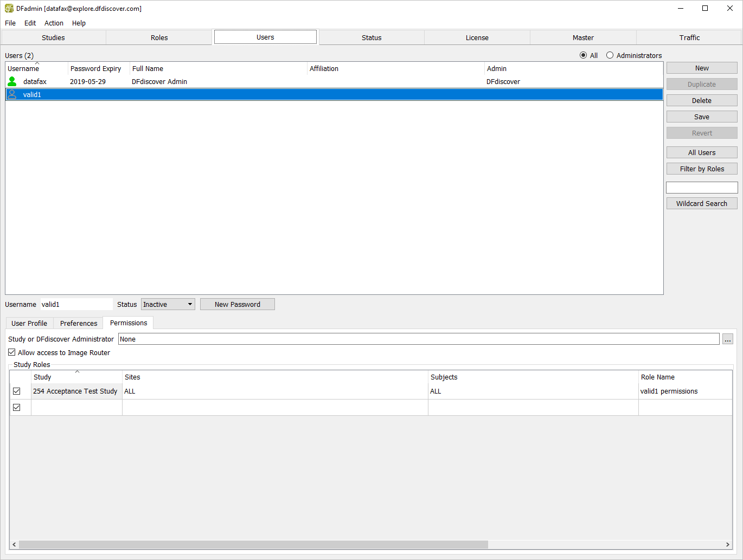This screenshot has width=743, height=560.
Task: Click the green datafax user icon
Action: click(12, 81)
